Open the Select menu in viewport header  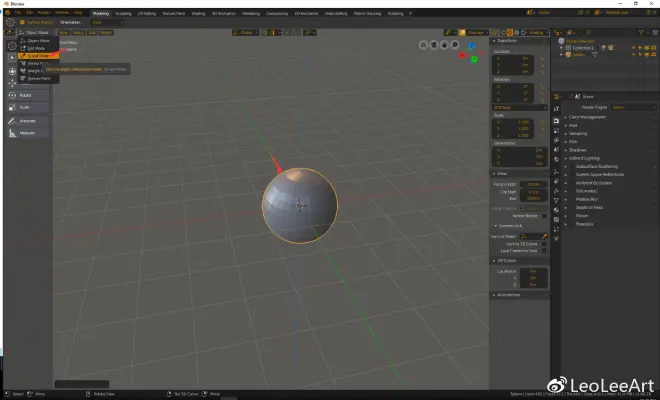point(78,32)
